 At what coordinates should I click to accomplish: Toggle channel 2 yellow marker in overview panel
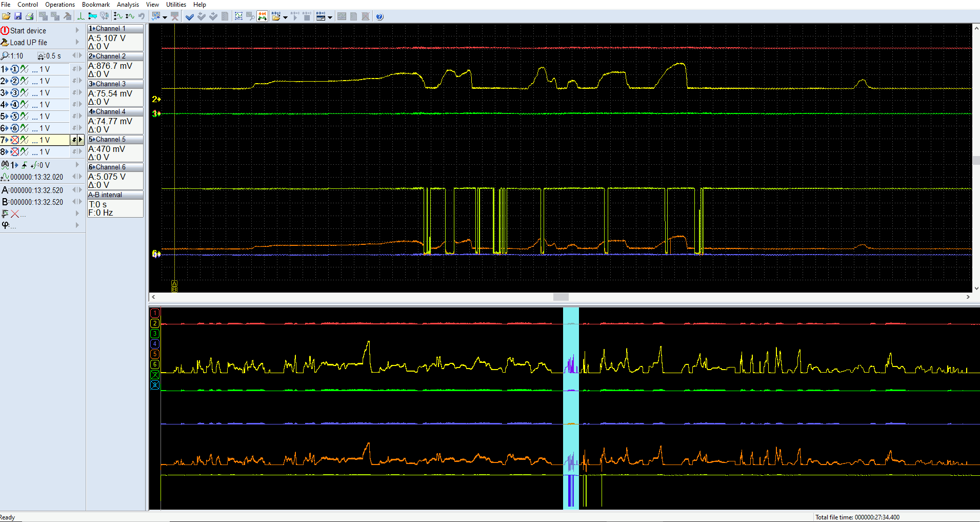pos(155,323)
